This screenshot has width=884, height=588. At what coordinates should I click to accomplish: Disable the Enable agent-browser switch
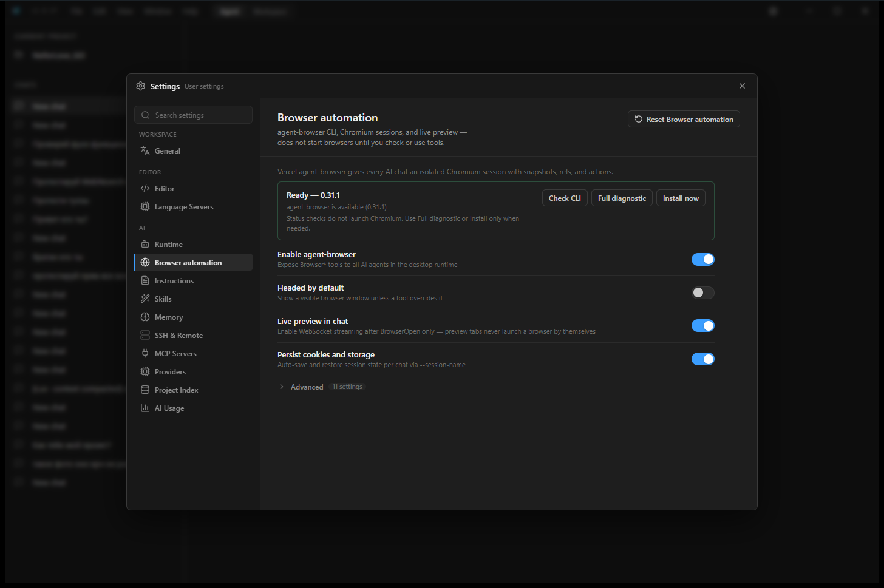click(x=703, y=260)
